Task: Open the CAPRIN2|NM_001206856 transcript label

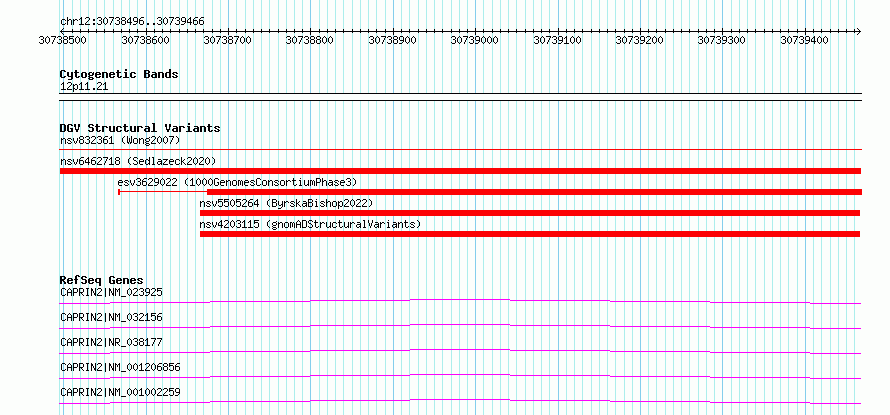Action: (120, 367)
